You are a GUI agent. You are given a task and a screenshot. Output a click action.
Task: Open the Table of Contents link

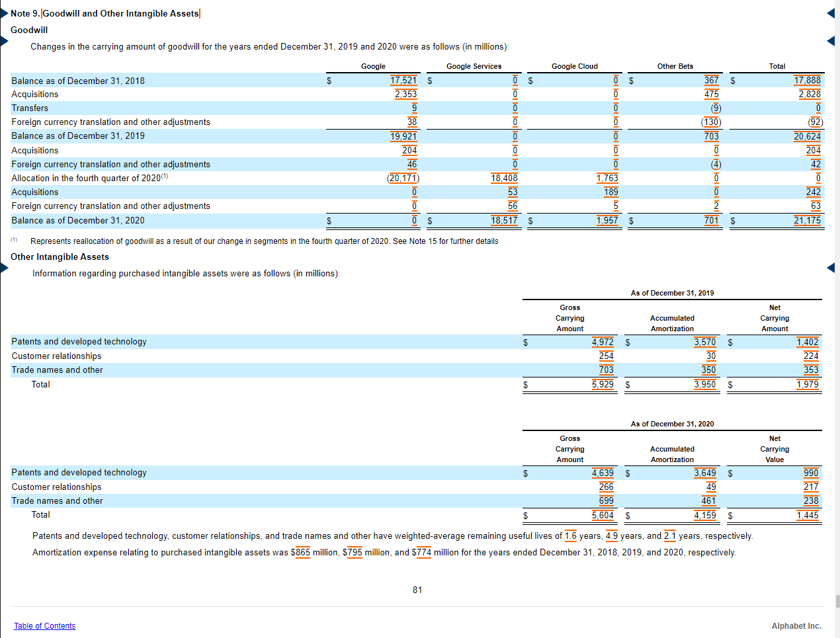coord(44,625)
